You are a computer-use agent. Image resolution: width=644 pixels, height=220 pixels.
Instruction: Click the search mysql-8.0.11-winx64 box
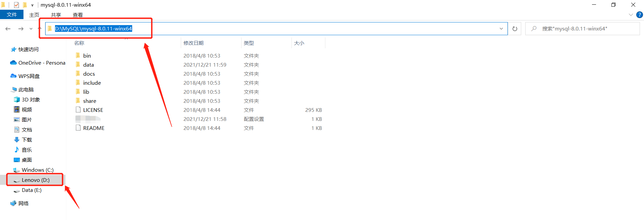[x=583, y=29]
